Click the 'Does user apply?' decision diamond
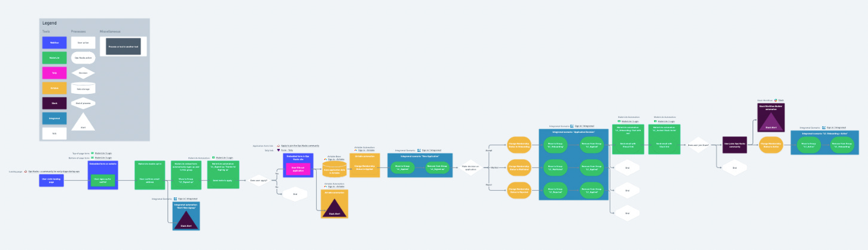Image resolution: width=868 pixels, height=250 pixels. pyautogui.click(x=258, y=180)
